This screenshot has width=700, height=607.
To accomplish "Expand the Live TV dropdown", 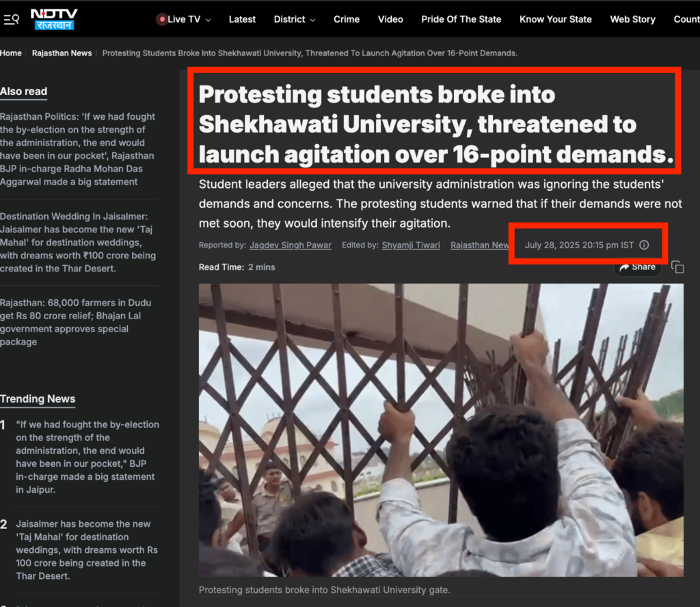I will pos(208,20).
